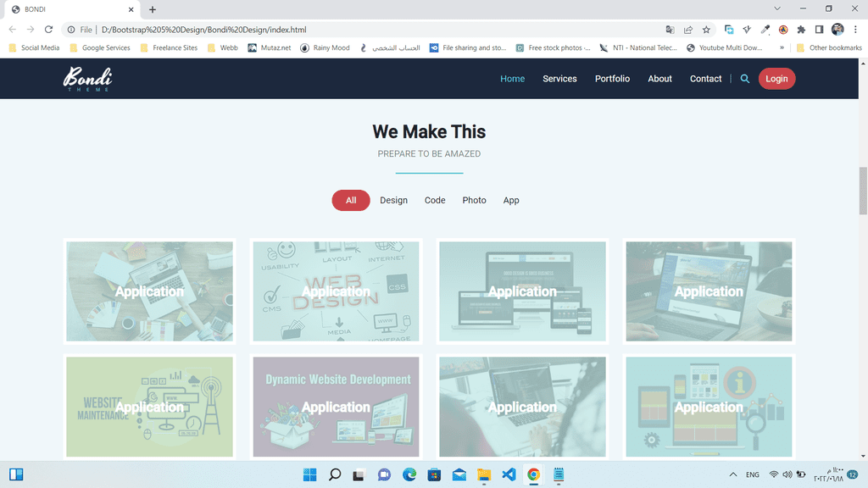
Task: Click the Google Translate icon in address bar
Action: tap(670, 30)
